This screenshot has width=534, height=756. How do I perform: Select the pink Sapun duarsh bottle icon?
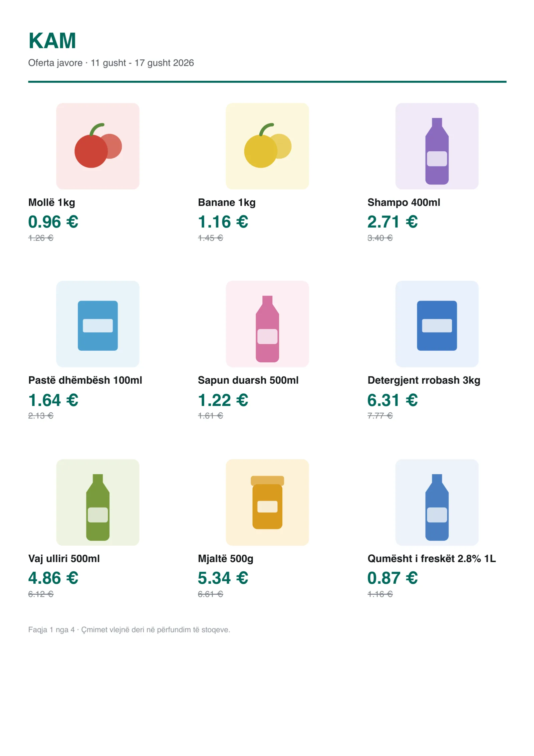pyautogui.click(x=267, y=324)
